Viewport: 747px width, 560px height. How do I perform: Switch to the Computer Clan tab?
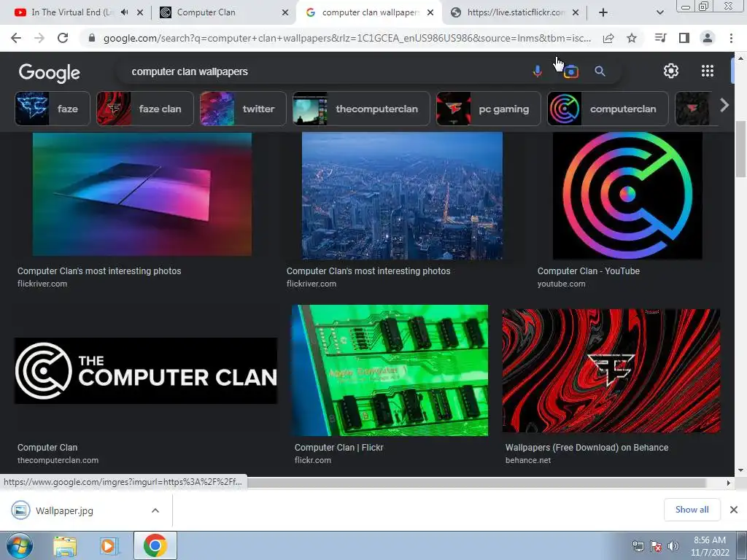coord(206,12)
